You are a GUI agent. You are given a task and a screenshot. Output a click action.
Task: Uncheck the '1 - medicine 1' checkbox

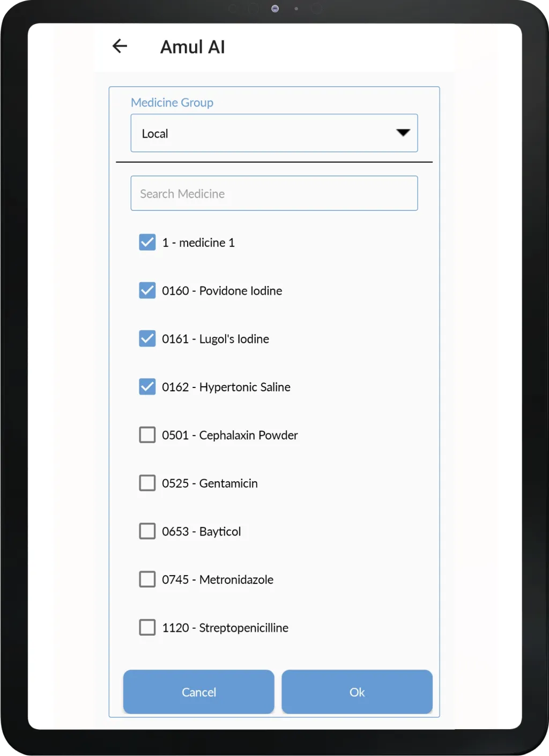[x=147, y=243]
